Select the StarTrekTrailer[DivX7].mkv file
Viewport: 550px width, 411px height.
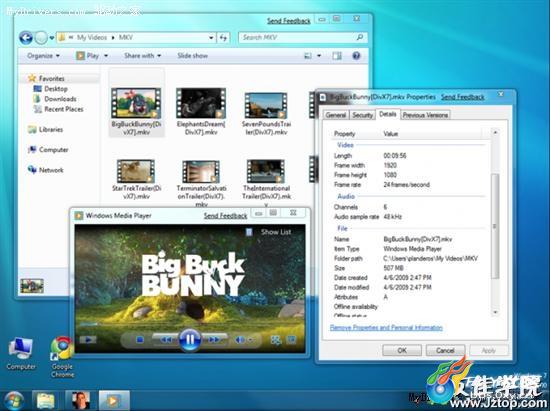click(136, 180)
